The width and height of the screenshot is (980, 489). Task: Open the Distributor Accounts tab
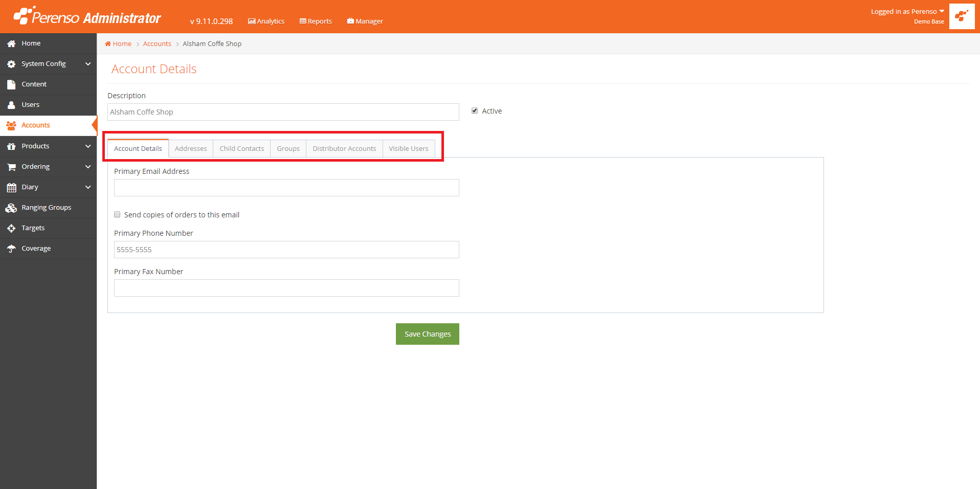pyautogui.click(x=344, y=149)
